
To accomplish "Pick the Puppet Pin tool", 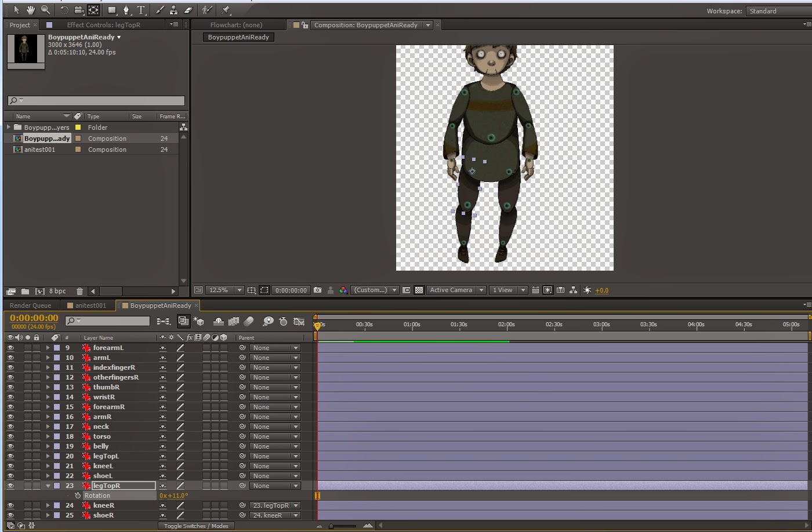I will point(226,10).
